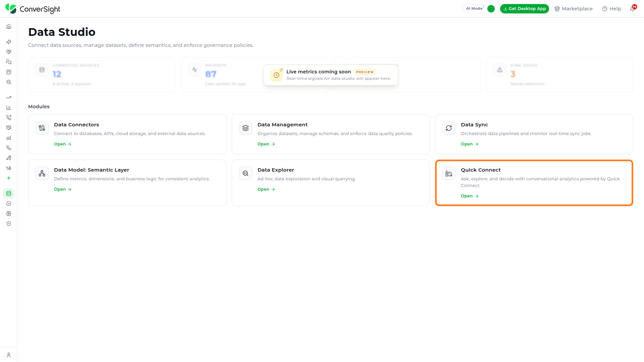Screen dimensions: 644x362
Task: Click the Data Sync refresh icon
Action: pos(449,128)
